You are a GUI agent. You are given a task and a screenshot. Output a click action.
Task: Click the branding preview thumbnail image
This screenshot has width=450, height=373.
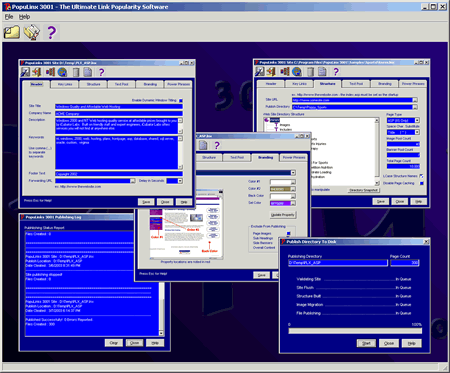pos(185,225)
